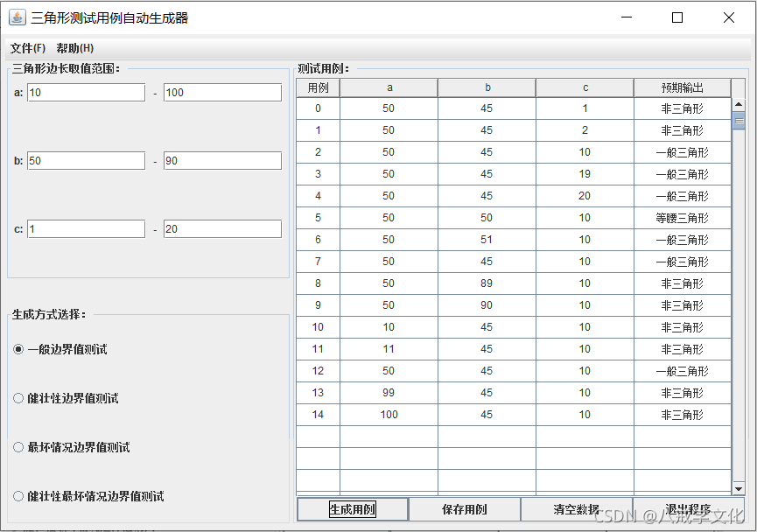
Task: Focus side a minimum field containing 10
Action: [86, 93]
